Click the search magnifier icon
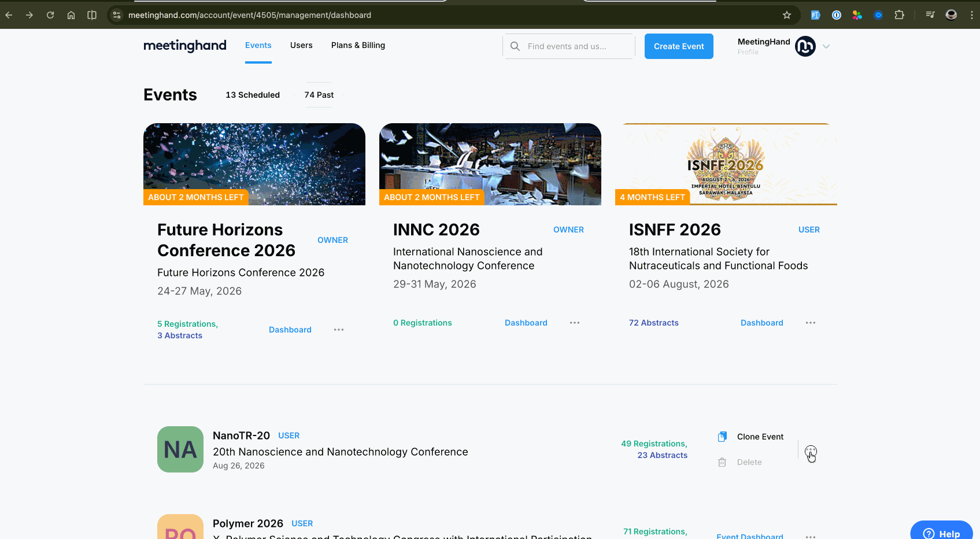The image size is (980, 539). 515,46
